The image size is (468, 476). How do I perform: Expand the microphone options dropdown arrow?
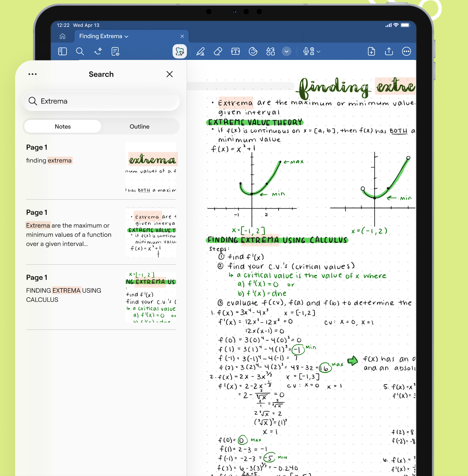(x=319, y=52)
